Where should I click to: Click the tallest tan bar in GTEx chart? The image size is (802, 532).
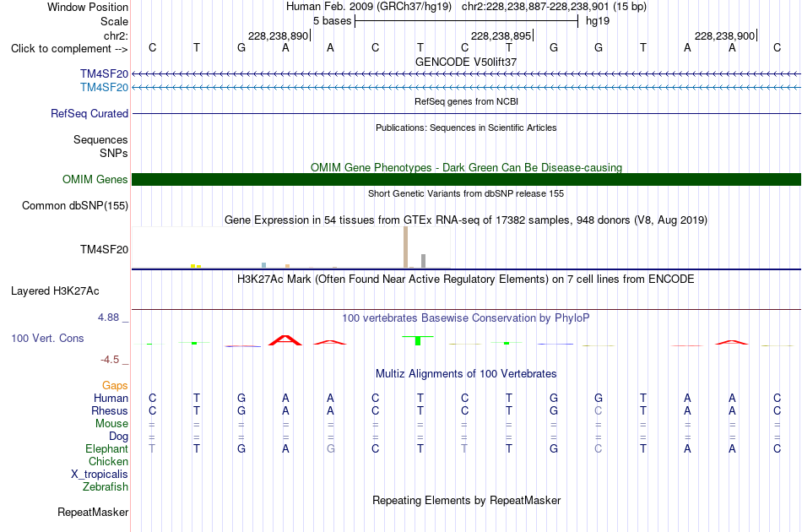click(x=405, y=247)
